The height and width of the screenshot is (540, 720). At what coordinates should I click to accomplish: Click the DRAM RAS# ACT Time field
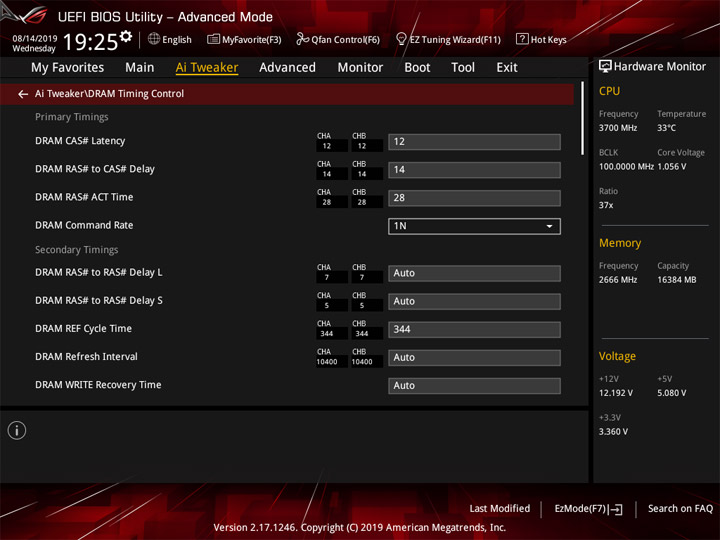(x=474, y=197)
